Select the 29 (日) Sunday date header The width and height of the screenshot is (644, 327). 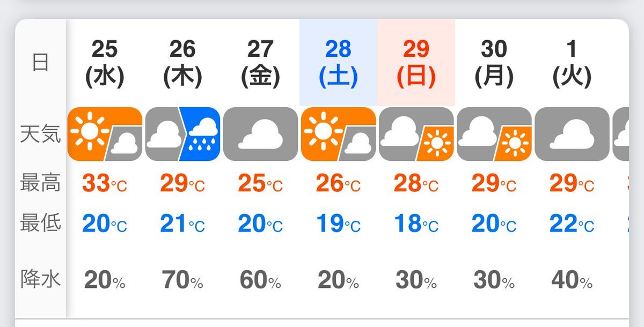[416, 63]
